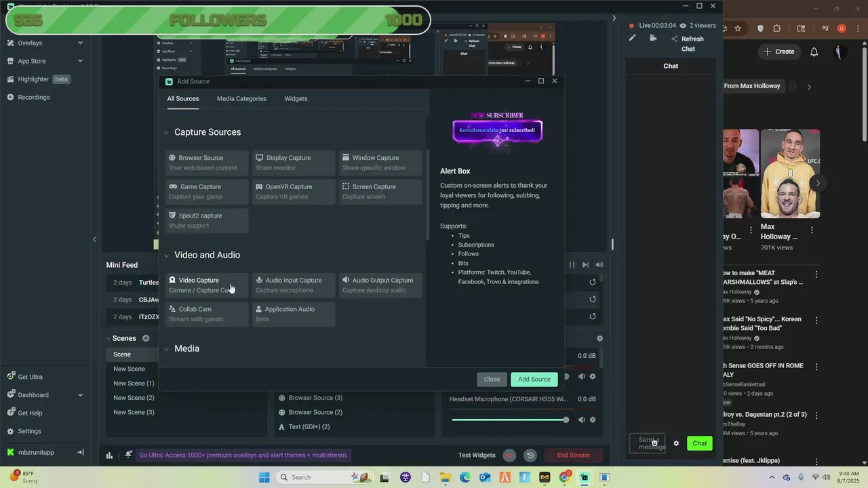Click the share icon beside Refresh Chat
Screen dimensions: 868x488
[674, 39]
